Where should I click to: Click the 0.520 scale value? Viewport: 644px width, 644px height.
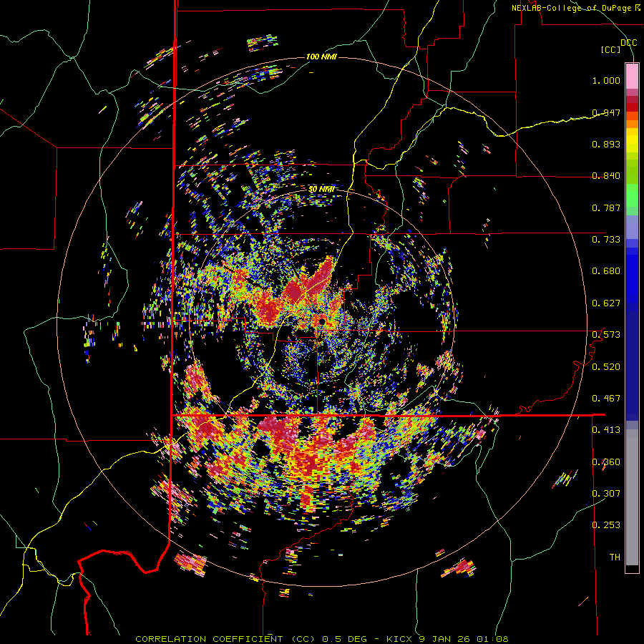tap(606, 367)
